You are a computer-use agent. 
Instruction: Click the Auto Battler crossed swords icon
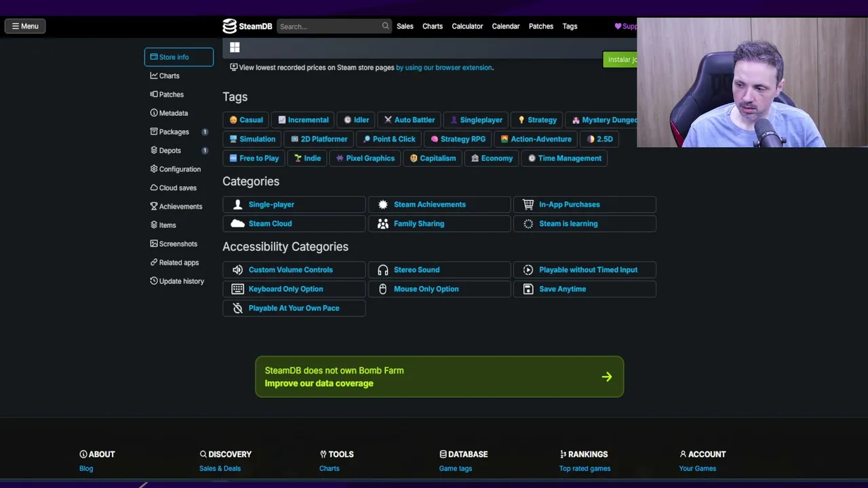(388, 120)
